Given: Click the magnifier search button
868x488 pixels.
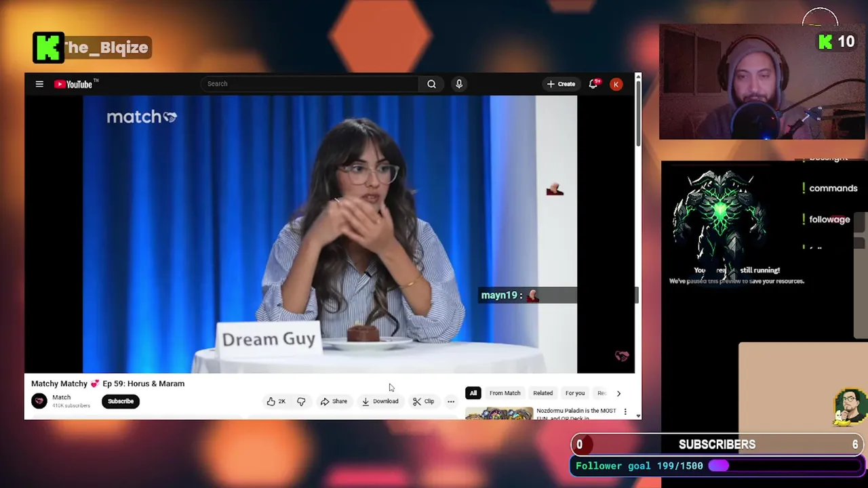Looking at the screenshot, I should (x=431, y=84).
